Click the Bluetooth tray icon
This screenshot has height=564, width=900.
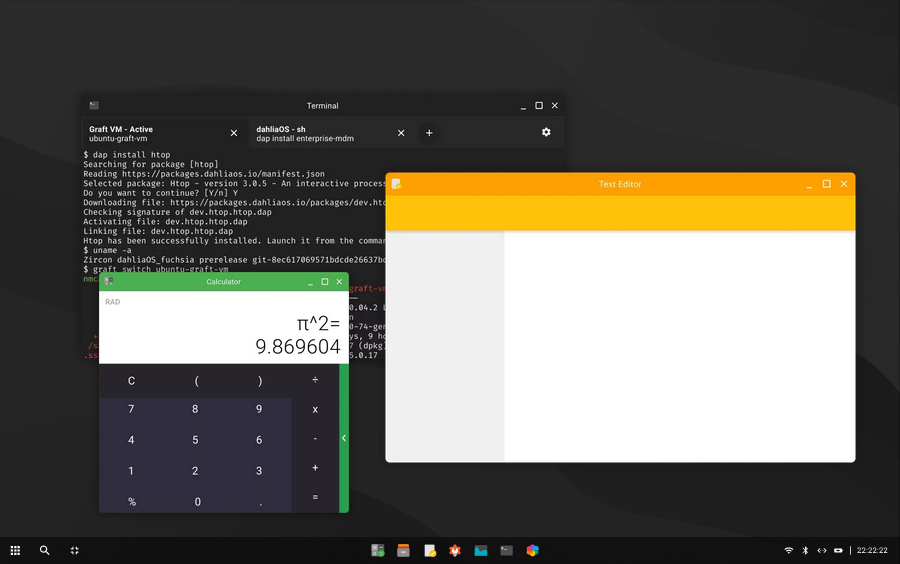[805, 550]
